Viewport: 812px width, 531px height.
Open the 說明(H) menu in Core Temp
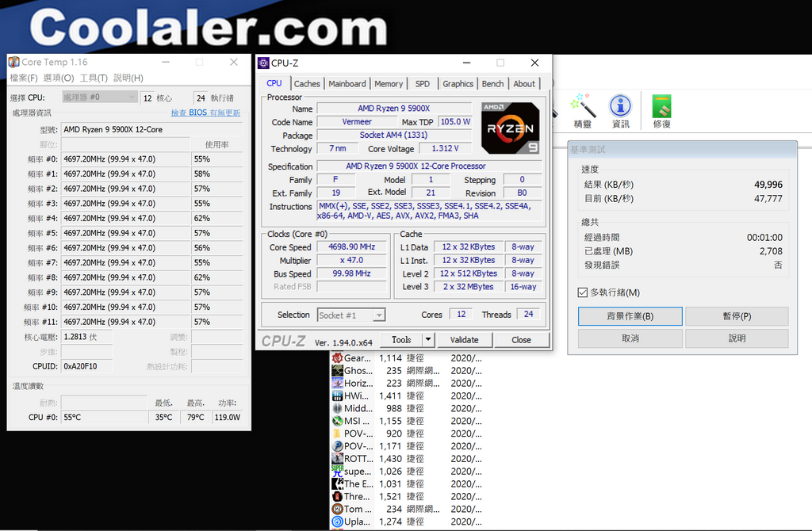click(x=128, y=78)
